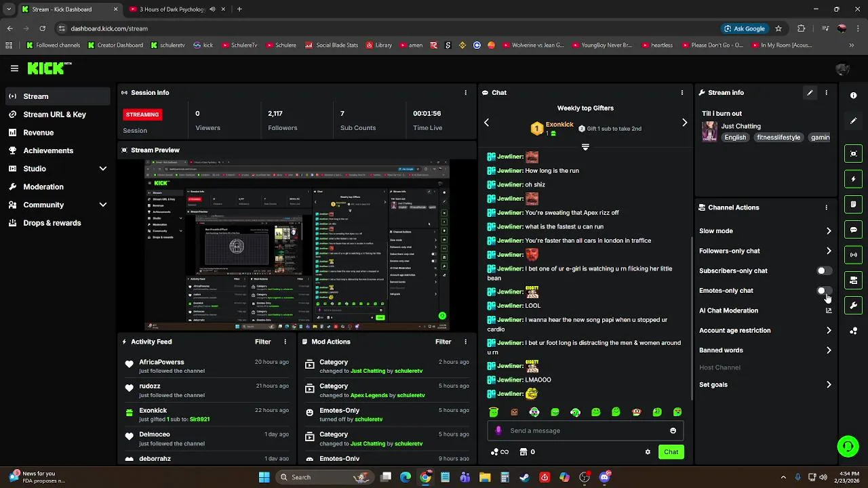Open chat settings gear icon
Viewport: 868px width, 488px height.
coord(648,452)
